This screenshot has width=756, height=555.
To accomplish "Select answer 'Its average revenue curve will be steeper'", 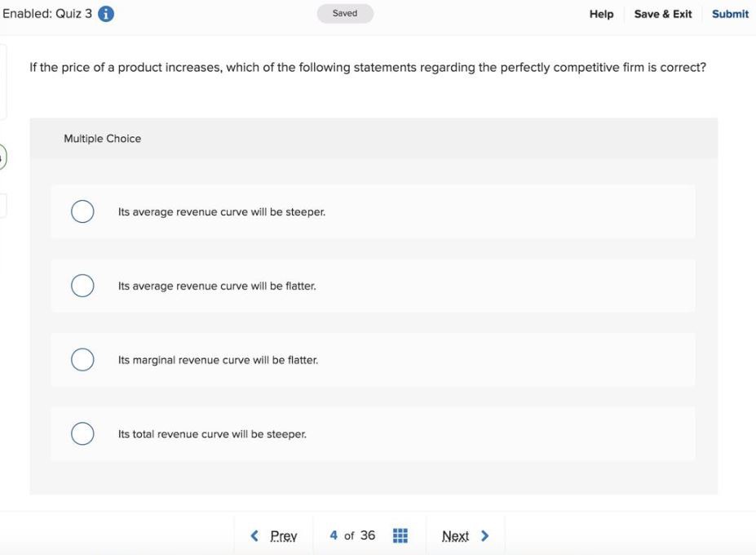I will (82, 211).
